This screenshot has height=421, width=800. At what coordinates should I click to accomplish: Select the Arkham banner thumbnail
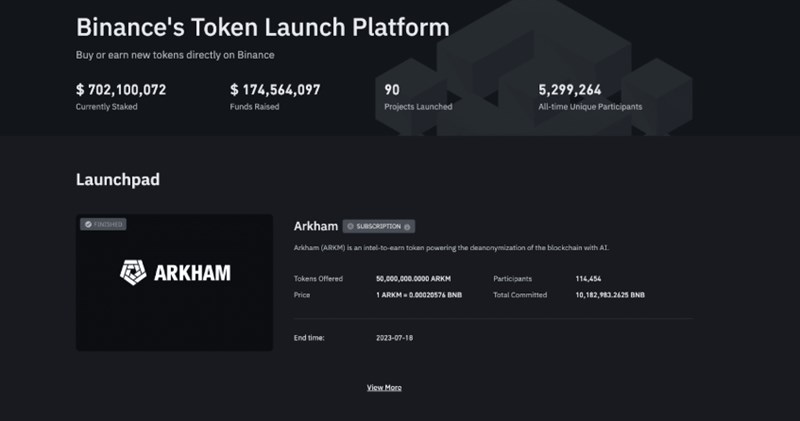click(x=174, y=282)
